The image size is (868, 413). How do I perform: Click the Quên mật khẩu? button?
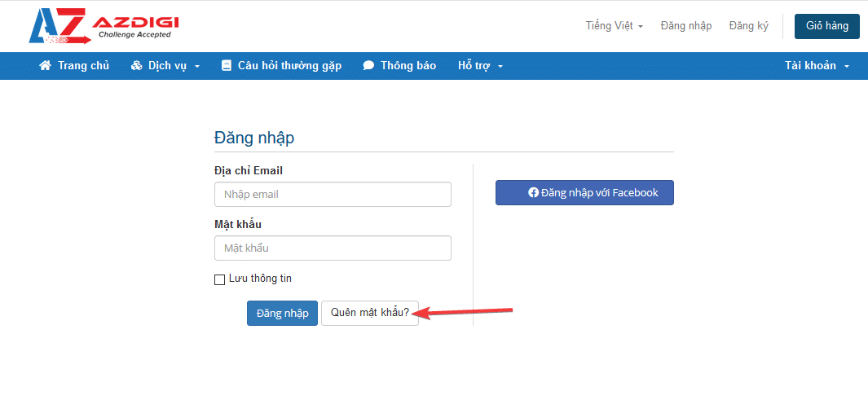[x=370, y=313]
